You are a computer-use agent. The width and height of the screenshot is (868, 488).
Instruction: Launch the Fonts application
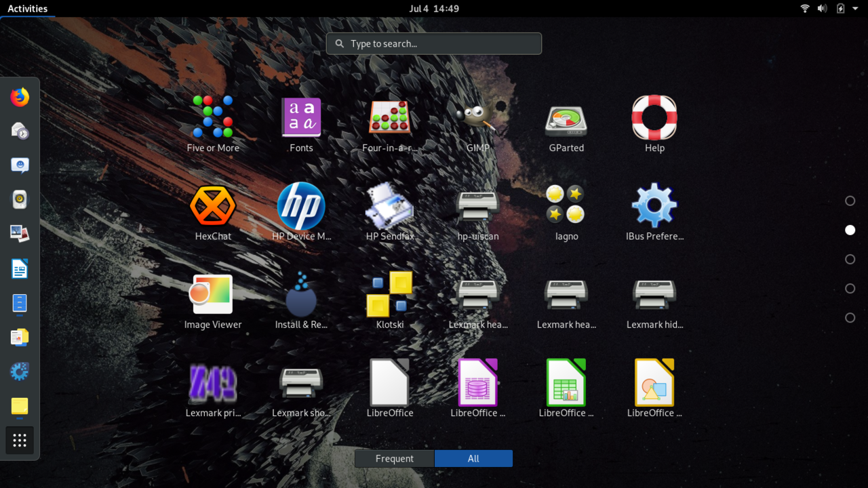pos(301,124)
